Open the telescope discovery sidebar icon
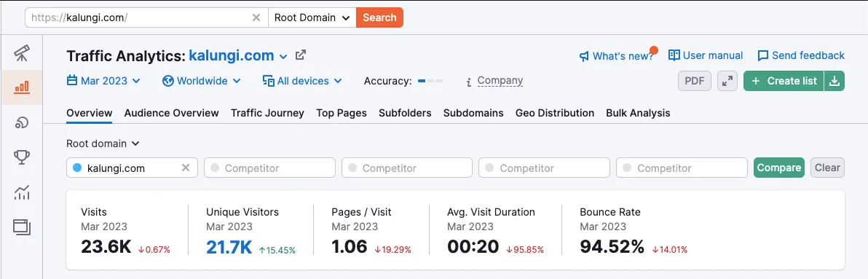Image resolution: width=868 pixels, height=279 pixels. coord(22,53)
